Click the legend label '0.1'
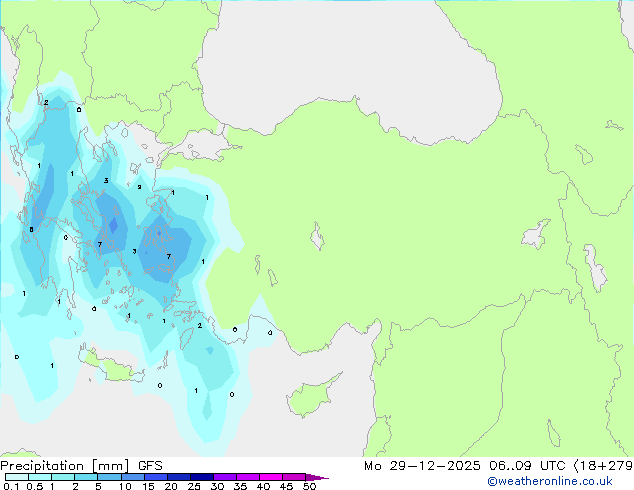This screenshot has height=490, width=634. coord(11,486)
